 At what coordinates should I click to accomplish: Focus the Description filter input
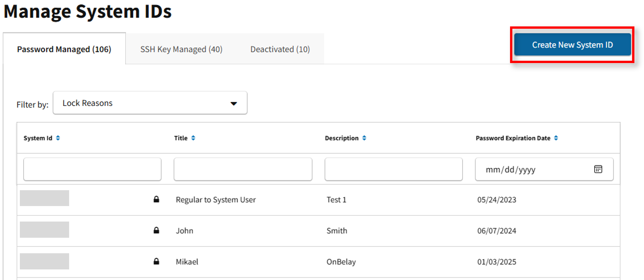point(393,169)
